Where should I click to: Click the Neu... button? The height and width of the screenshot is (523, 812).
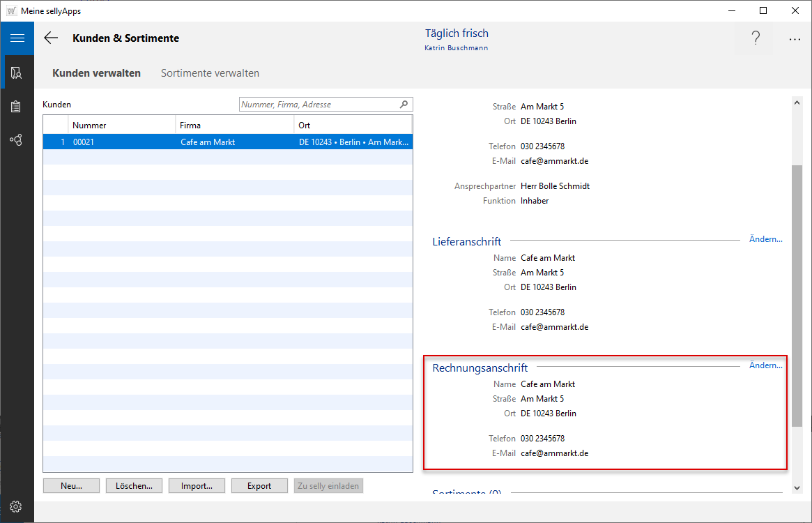pyautogui.click(x=71, y=486)
